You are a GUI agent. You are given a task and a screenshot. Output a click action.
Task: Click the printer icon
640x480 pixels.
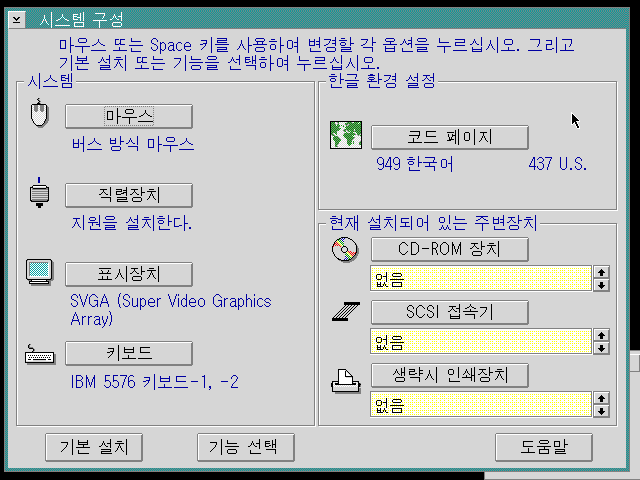coord(346,381)
